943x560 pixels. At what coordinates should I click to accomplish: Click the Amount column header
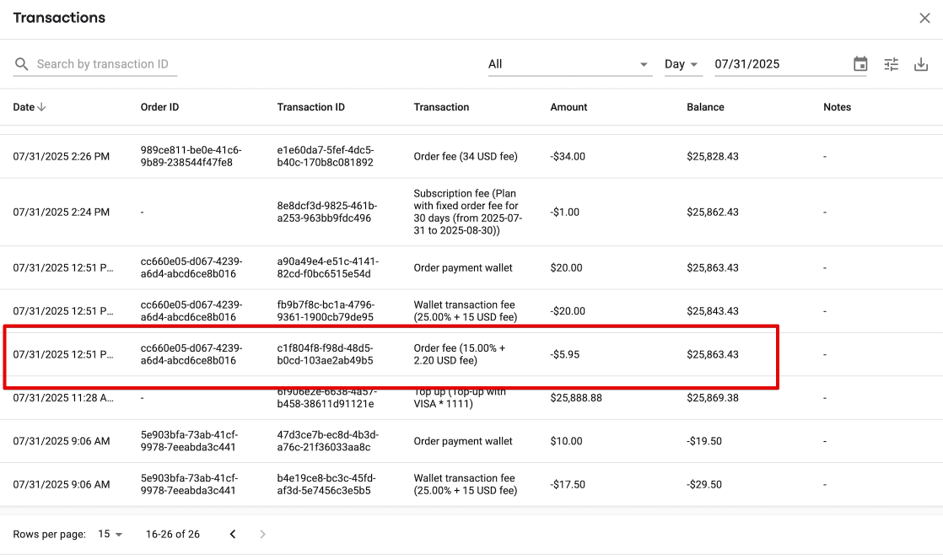[x=568, y=107]
